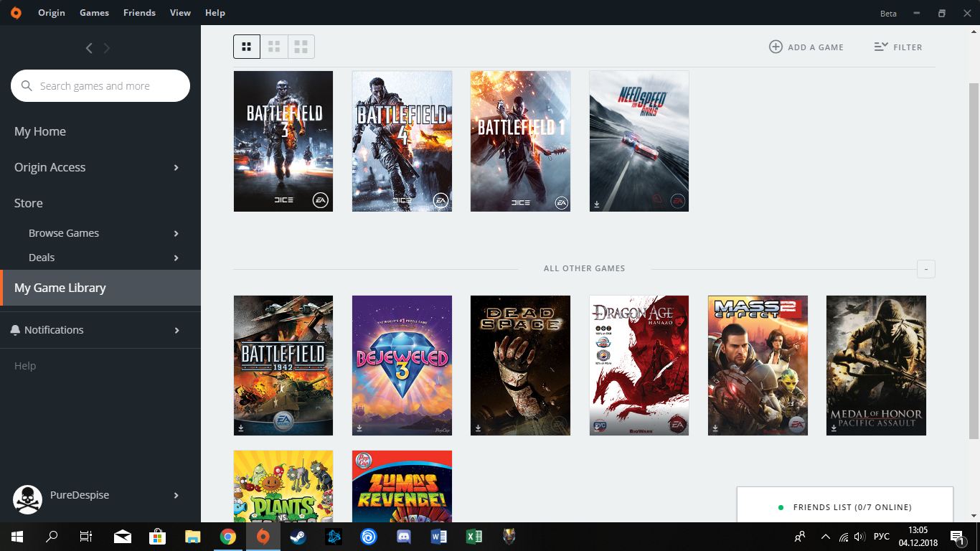Select the Battlefield 1 game cover

(x=520, y=141)
